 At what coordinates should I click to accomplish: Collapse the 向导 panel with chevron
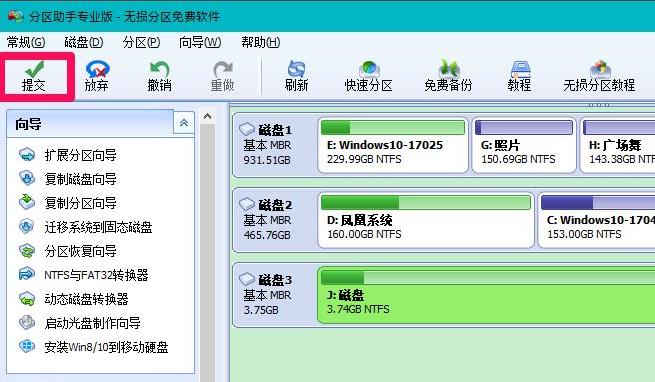(x=184, y=123)
